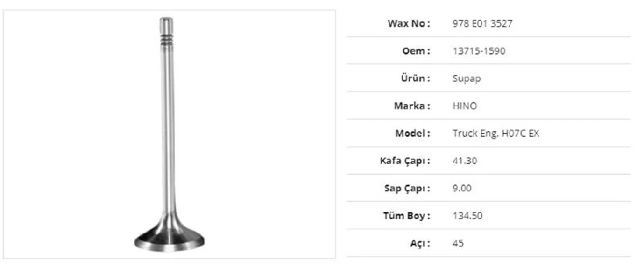Select the head diameter value 41.30

point(465,161)
